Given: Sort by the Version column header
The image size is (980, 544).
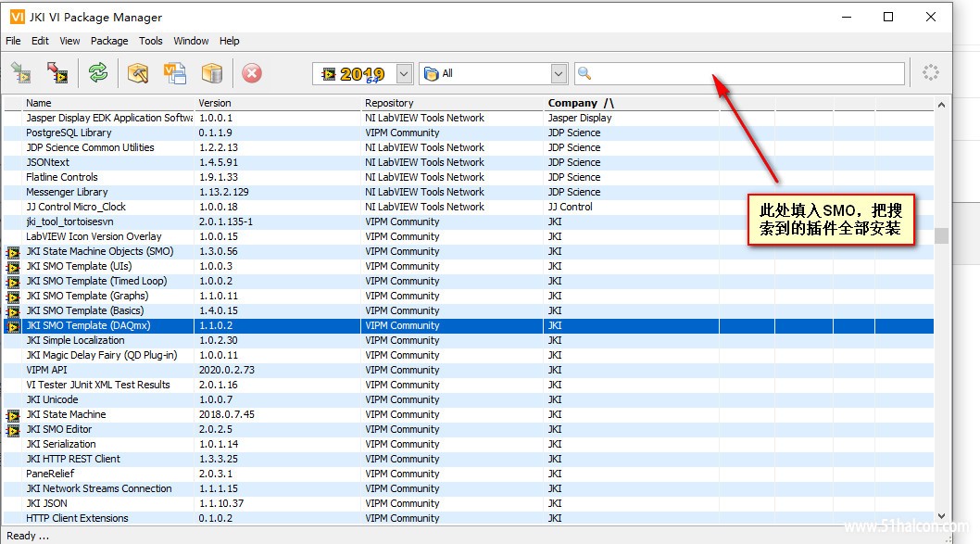Looking at the screenshot, I should pos(278,103).
